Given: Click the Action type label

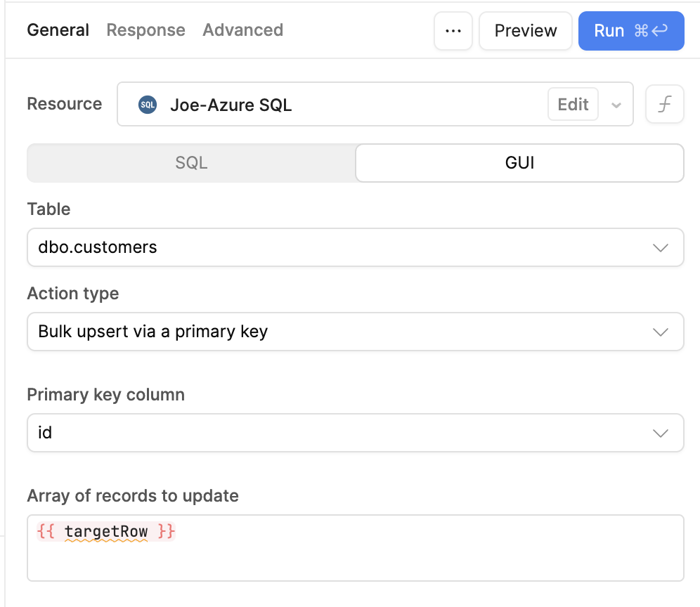Looking at the screenshot, I should 73,293.
